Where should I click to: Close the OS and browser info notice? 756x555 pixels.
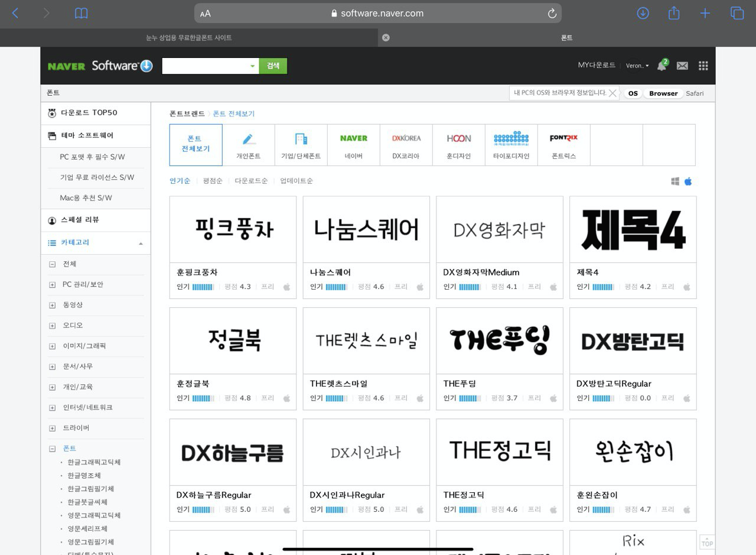(x=612, y=93)
